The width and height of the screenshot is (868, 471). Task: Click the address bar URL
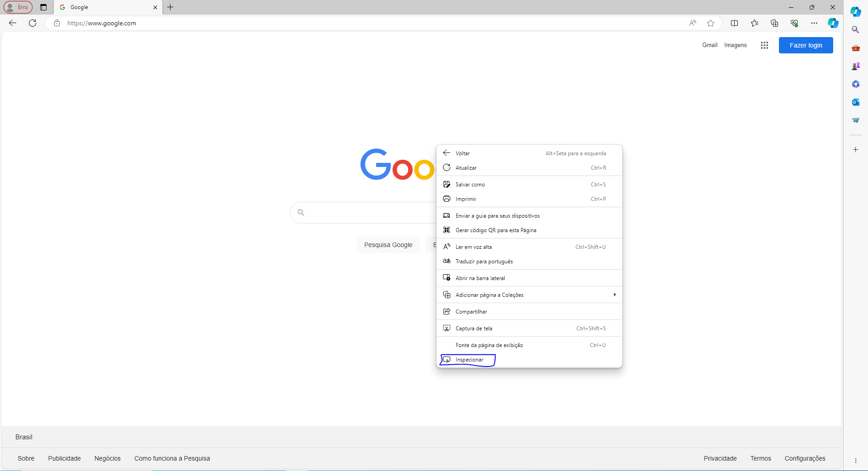tap(102, 23)
